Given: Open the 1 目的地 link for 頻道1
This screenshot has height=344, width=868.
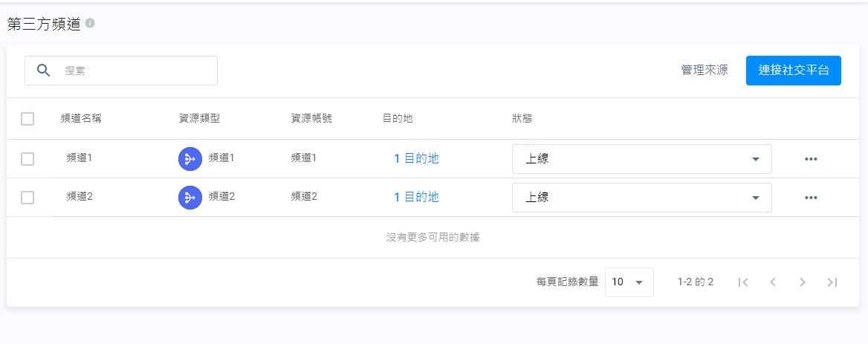Looking at the screenshot, I should (416, 158).
